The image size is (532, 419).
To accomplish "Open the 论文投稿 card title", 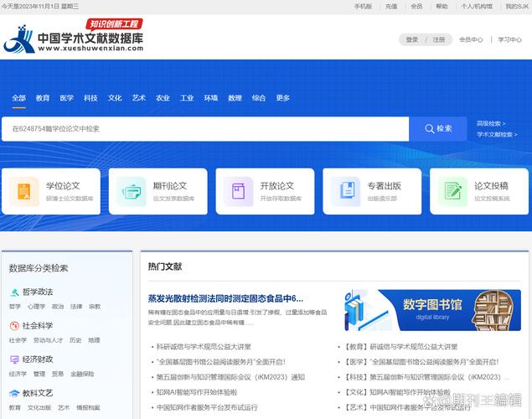I will [491, 186].
